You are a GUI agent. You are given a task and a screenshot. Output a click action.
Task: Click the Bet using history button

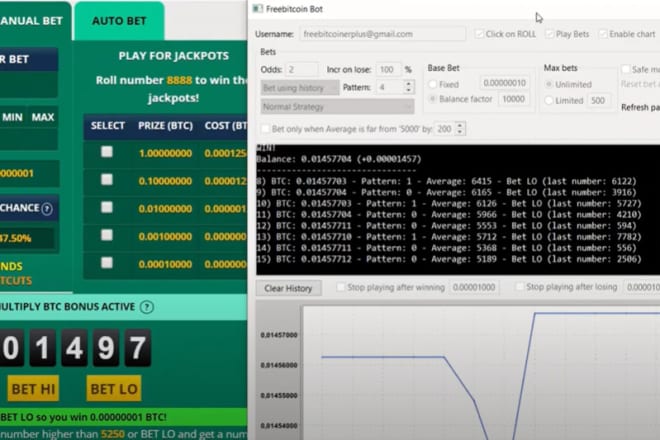pyautogui.click(x=300, y=88)
